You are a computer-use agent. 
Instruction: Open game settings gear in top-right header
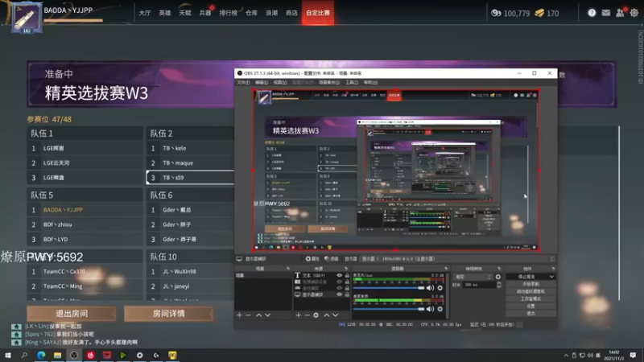point(634,13)
